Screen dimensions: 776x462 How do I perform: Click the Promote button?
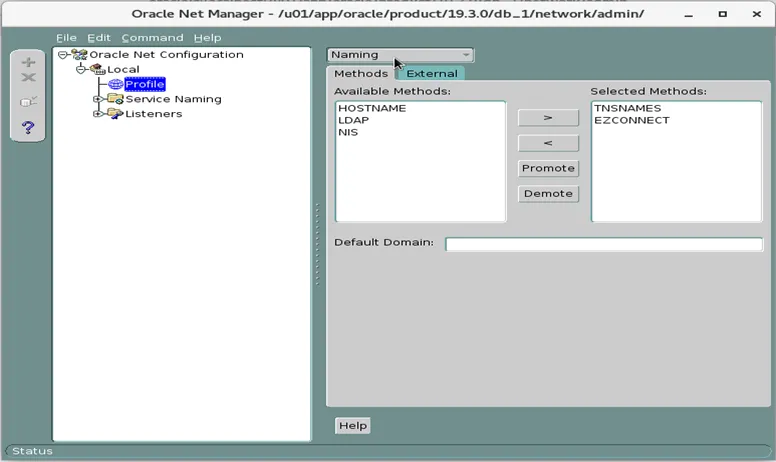click(x=548, y=168)
